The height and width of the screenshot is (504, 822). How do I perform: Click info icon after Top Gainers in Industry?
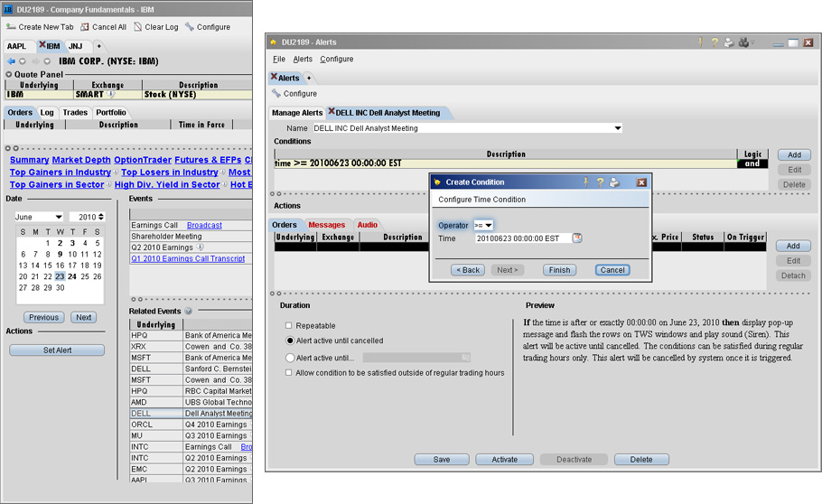[x=116, y=172]
